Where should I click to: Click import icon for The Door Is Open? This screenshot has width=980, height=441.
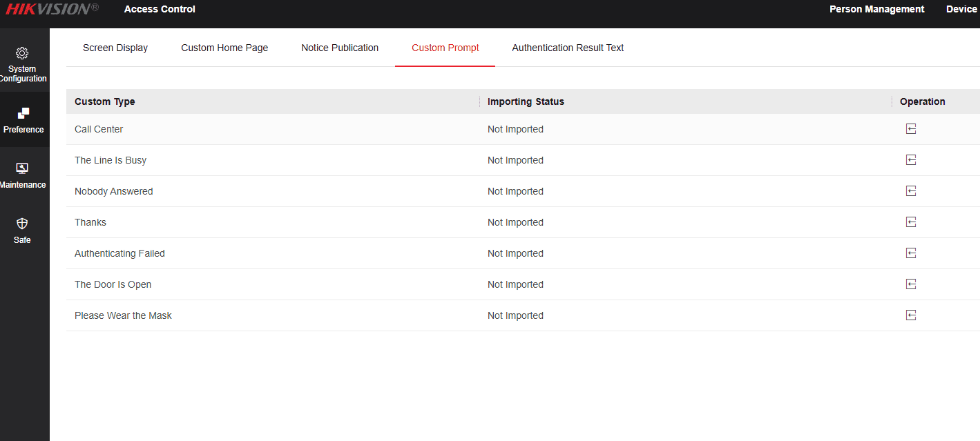click(911, 284)
